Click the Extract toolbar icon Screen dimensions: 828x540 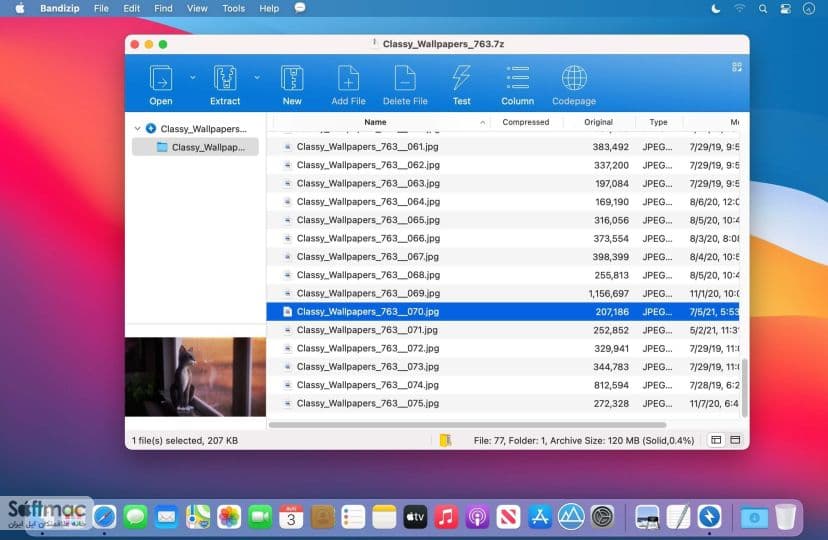click(225, 78)
